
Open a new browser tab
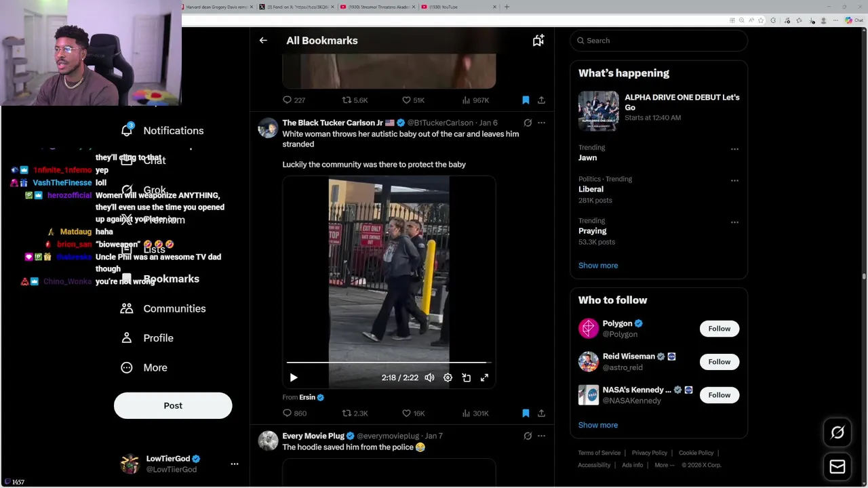[507, 7]
